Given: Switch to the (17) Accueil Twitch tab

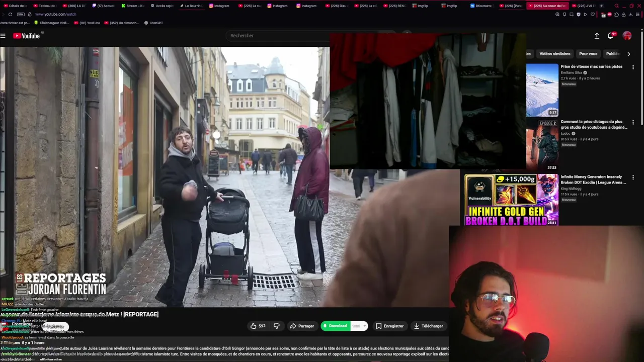Looking at the screenshot, I should click(104, 6).
